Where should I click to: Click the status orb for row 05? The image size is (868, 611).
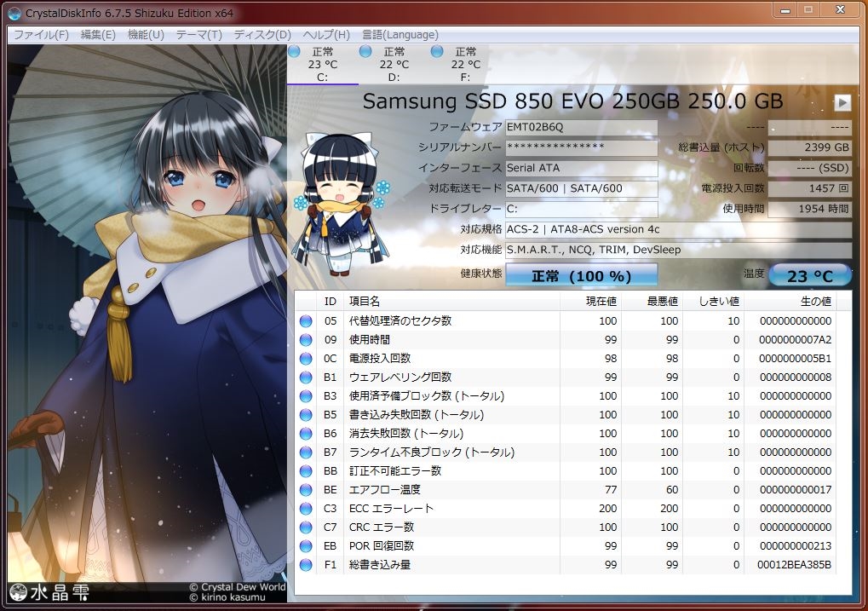tap(306, 320)
